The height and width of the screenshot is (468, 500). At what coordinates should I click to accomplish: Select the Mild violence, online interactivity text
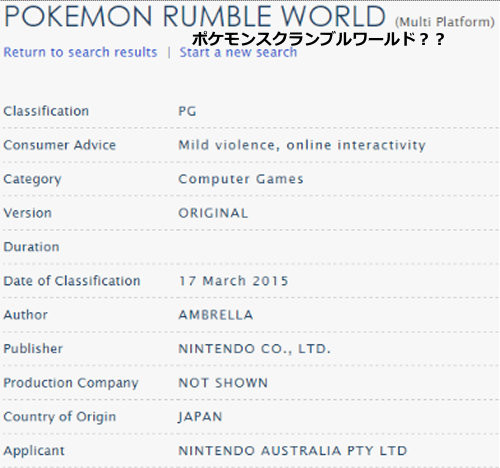coord(302,145)
